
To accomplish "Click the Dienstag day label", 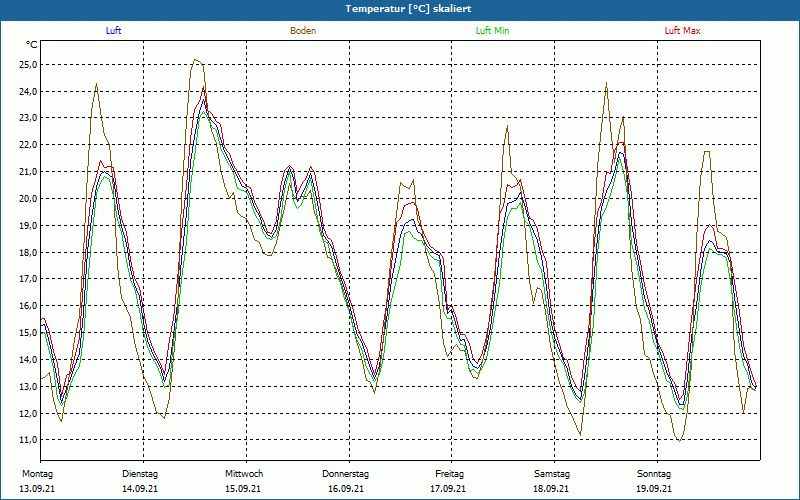I will coord(140,474).
